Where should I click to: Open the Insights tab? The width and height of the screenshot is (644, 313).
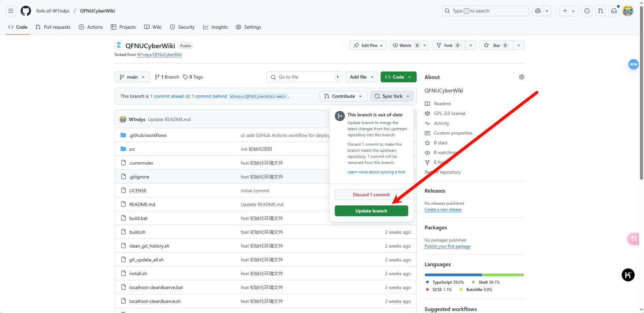coord(215,27)
